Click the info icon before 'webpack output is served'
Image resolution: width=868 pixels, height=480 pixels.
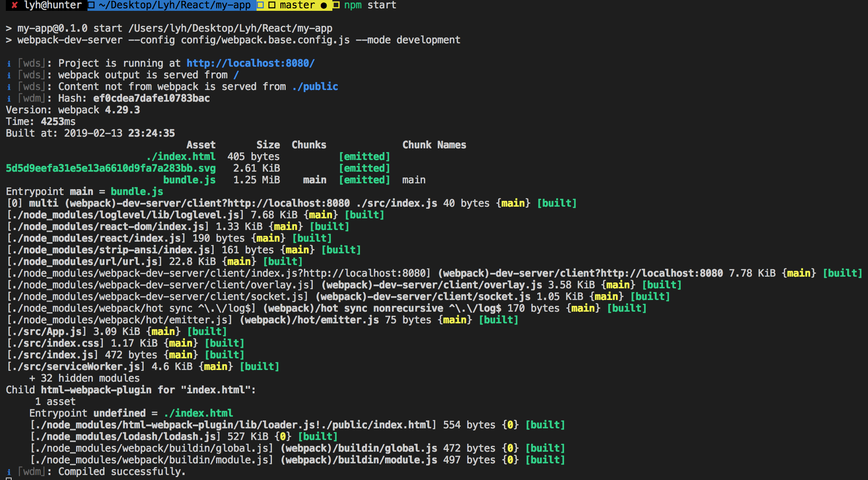coord(9,75)
